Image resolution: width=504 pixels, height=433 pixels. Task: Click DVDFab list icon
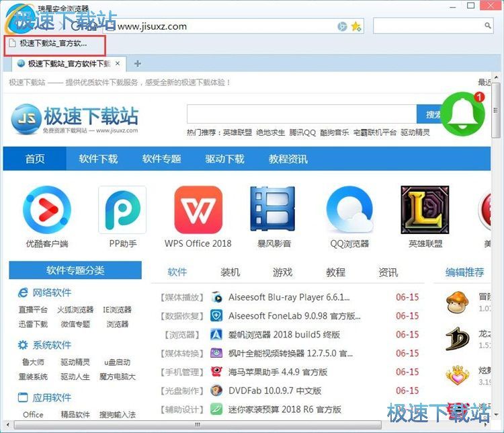(216, 391)
